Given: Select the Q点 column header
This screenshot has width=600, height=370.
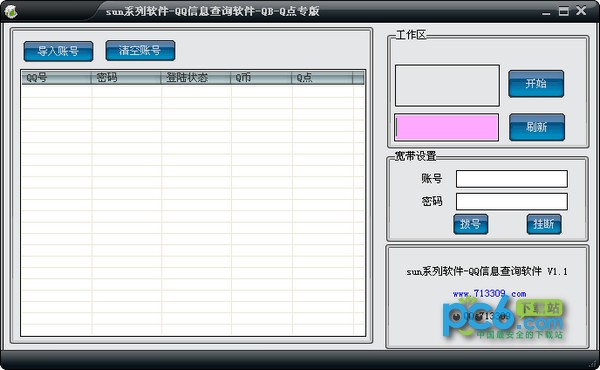Looking at the screenshot, I should click(x=322, y=78).
